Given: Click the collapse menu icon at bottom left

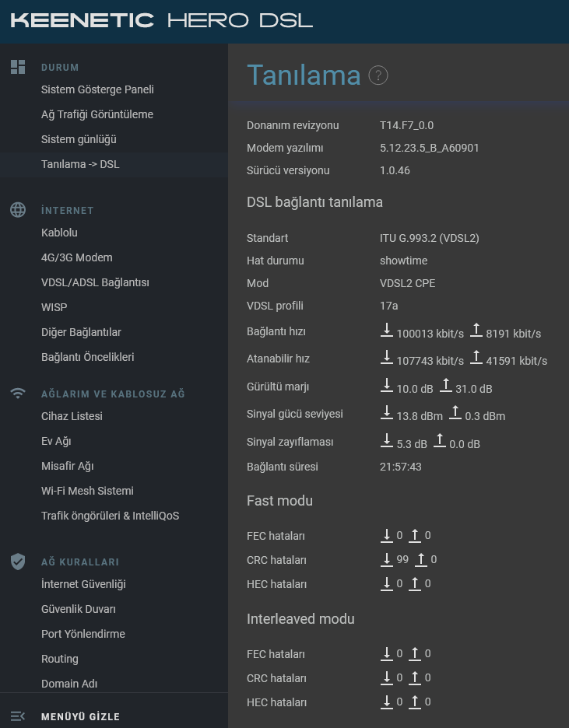Looking at the screenshot, I should [x=18, y=716].
